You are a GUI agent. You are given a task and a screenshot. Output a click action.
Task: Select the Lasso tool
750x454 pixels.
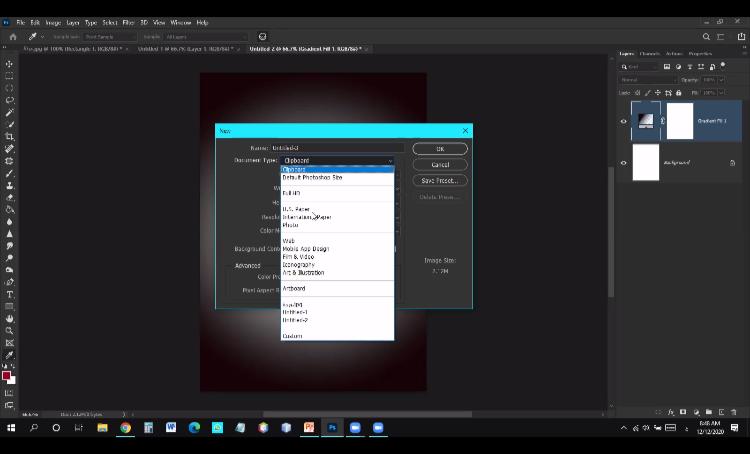coord(10,100)
